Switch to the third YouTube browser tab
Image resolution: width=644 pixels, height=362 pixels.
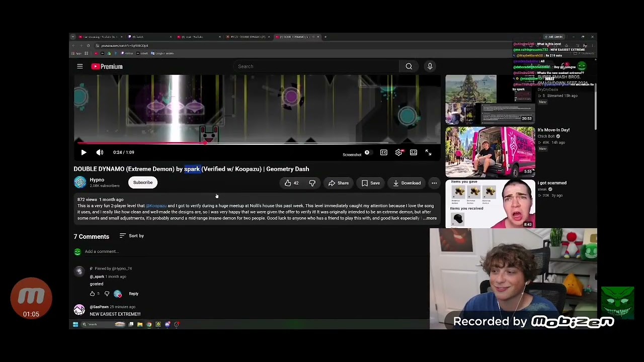click(198, 37)
